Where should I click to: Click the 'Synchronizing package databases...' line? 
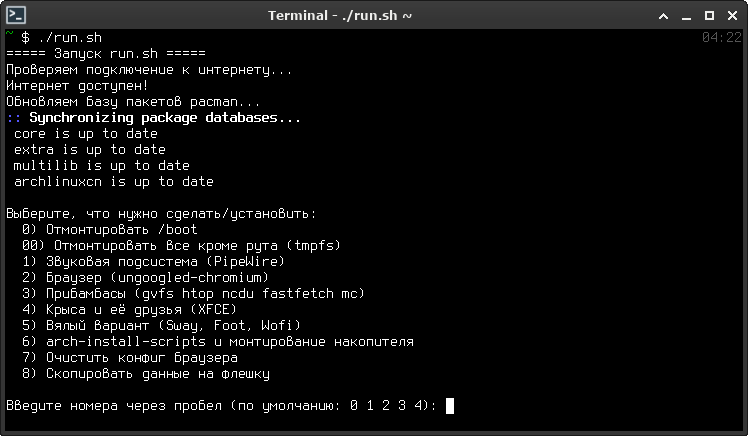click(154, 118)
